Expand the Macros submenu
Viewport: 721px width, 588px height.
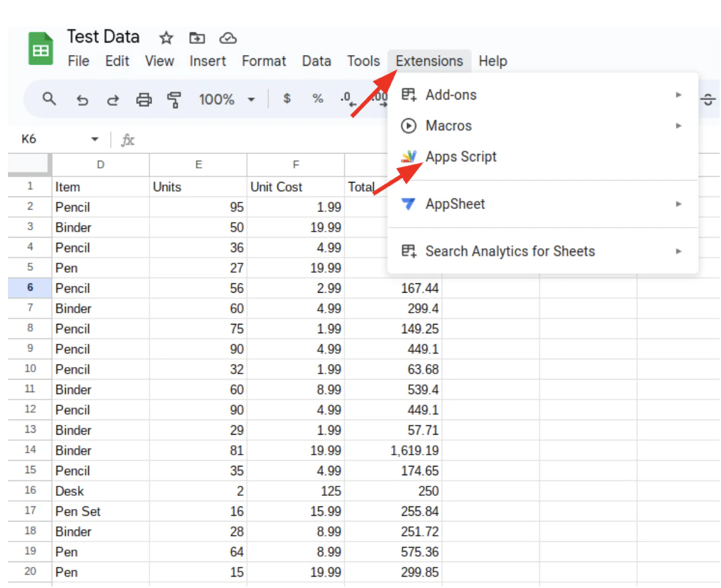click(x=543, y=126)
